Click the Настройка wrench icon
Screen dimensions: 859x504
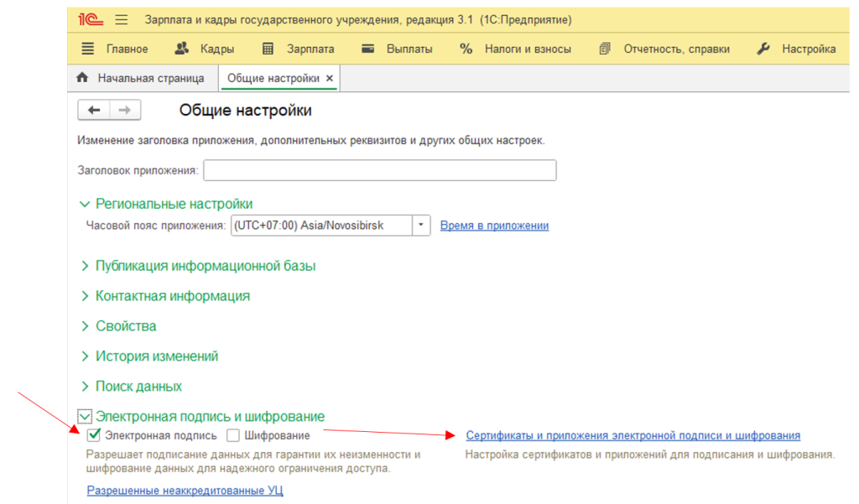[x=763, y=49]
